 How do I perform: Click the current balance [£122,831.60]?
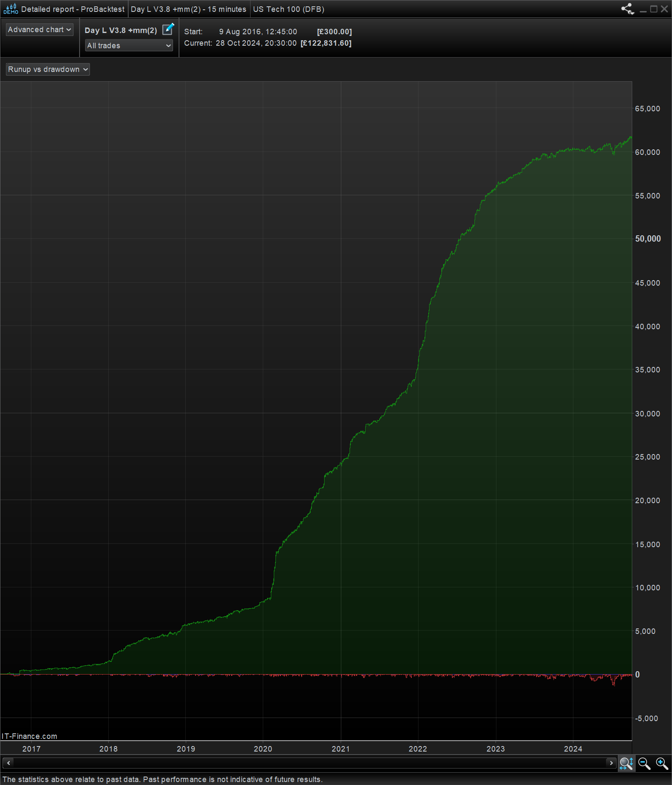click(x=326, y=43)
